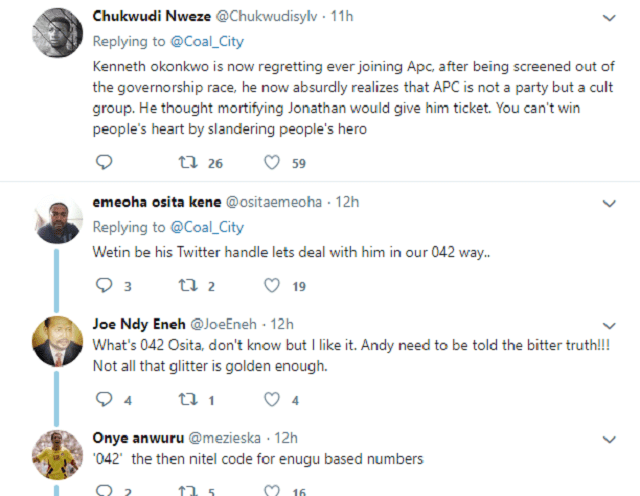The image size is (640, 496).
Task: Reply to emeoha osita kene's tweet
Action: coord(105,286)
